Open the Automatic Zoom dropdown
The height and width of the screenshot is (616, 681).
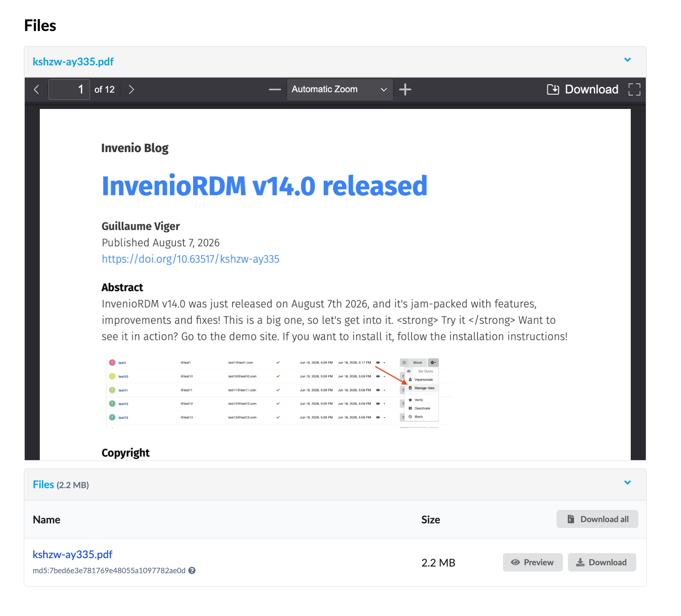(x=340, y=89)
